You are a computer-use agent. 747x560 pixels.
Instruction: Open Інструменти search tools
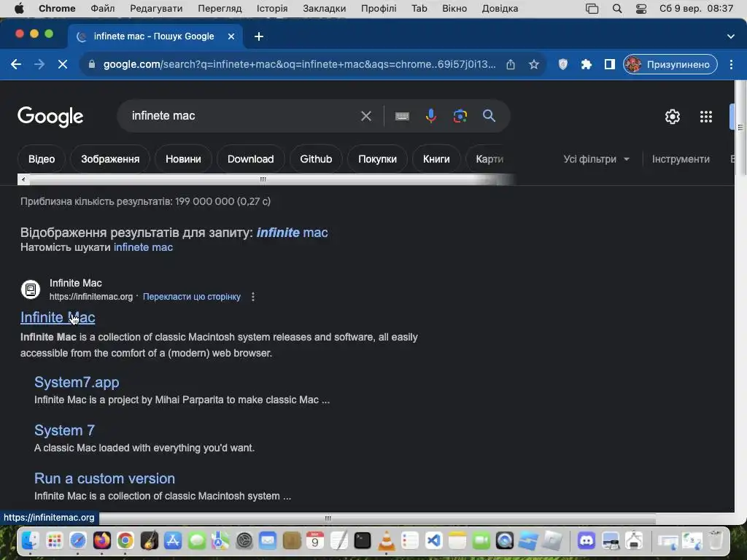point(681,159)
